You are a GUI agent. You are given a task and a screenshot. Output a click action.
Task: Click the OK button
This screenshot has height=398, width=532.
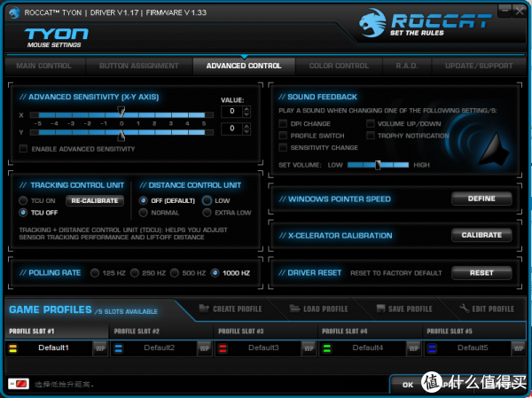(408, 385)
